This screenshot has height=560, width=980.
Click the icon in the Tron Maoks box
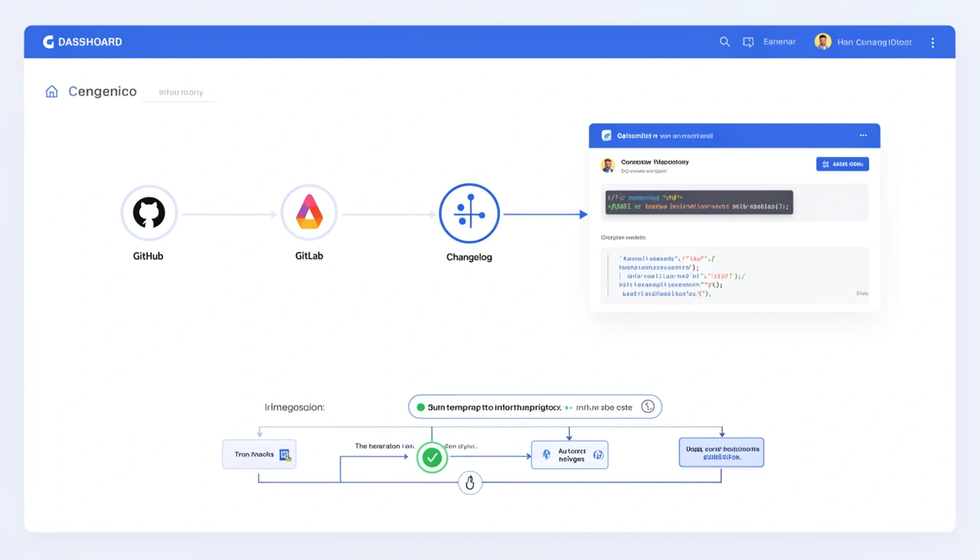coord(284,454)
